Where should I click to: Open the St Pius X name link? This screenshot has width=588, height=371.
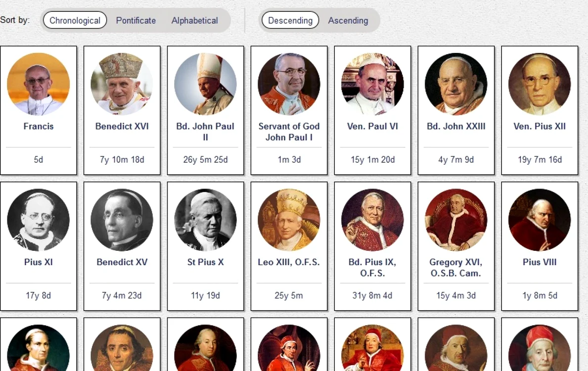tap(206, 262)
